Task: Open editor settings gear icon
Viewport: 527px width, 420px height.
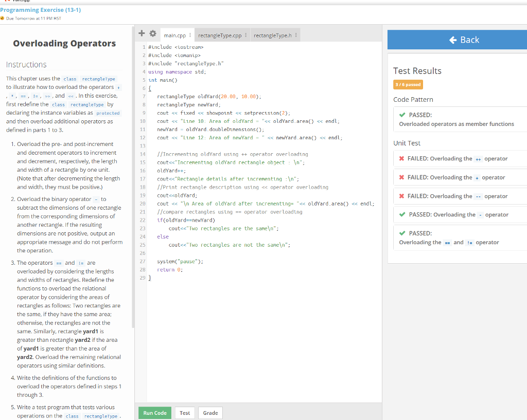Action: pos(152,33)
